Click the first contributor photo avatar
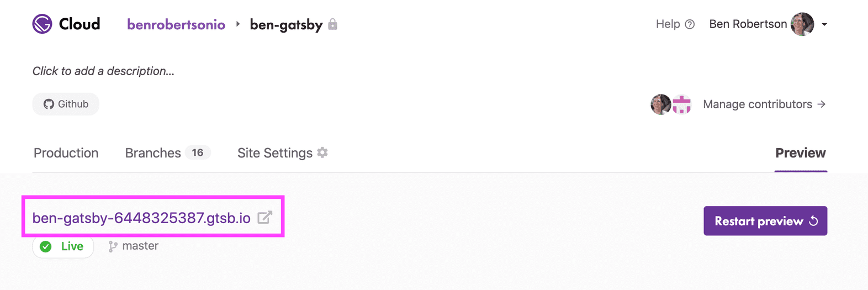 (x=661, y=104)
